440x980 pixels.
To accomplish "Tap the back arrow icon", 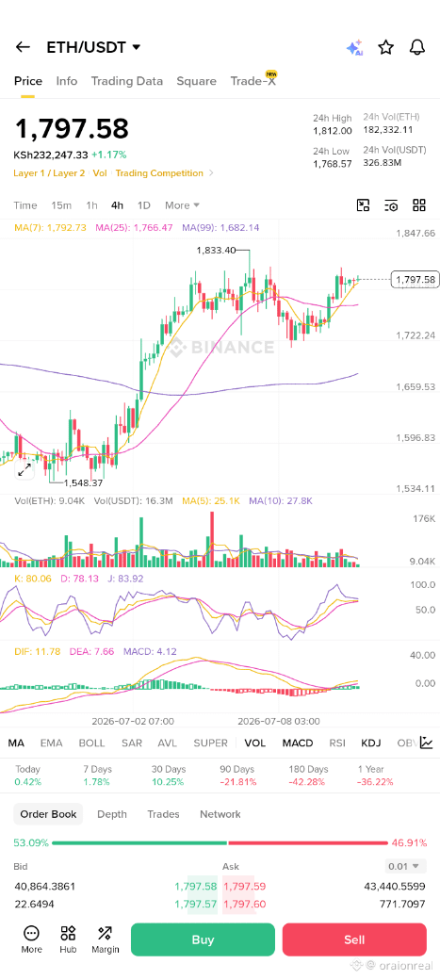I will pos(24,47).
